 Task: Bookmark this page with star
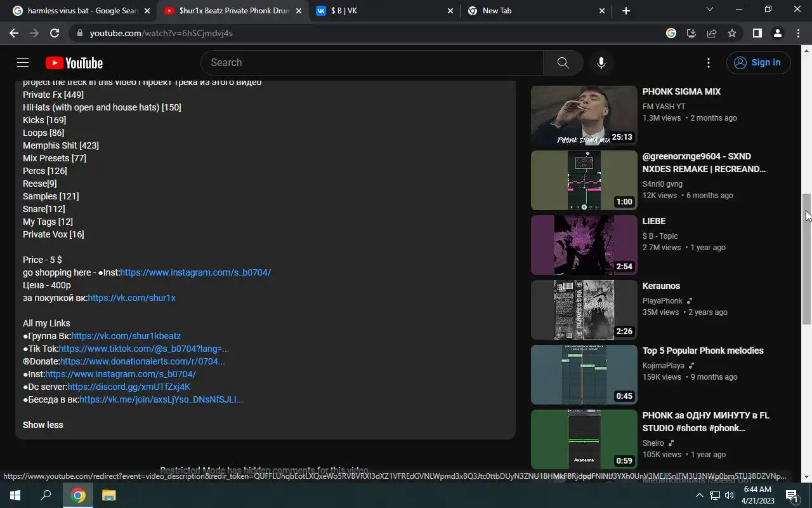click(732, 33)
